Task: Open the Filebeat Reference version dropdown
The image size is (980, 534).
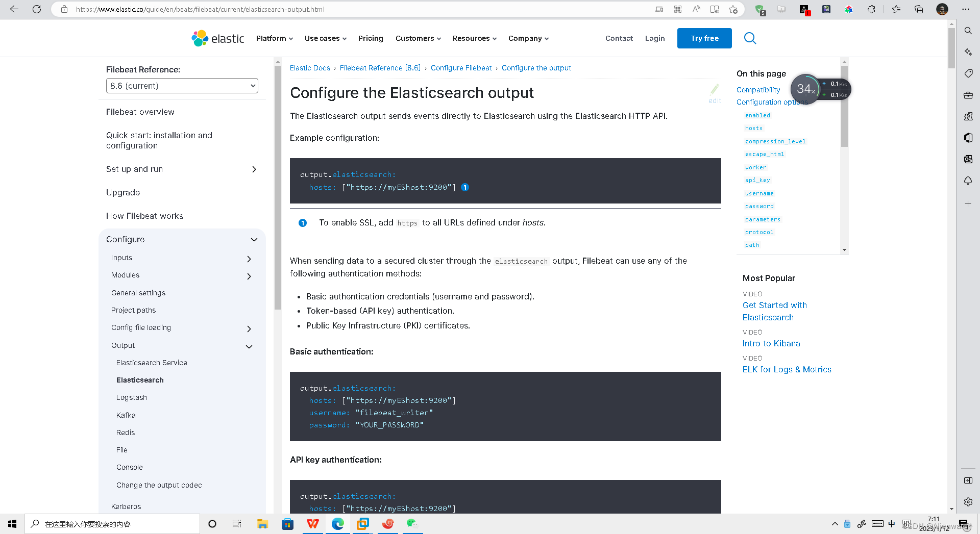Action: (x=182, y=86)
